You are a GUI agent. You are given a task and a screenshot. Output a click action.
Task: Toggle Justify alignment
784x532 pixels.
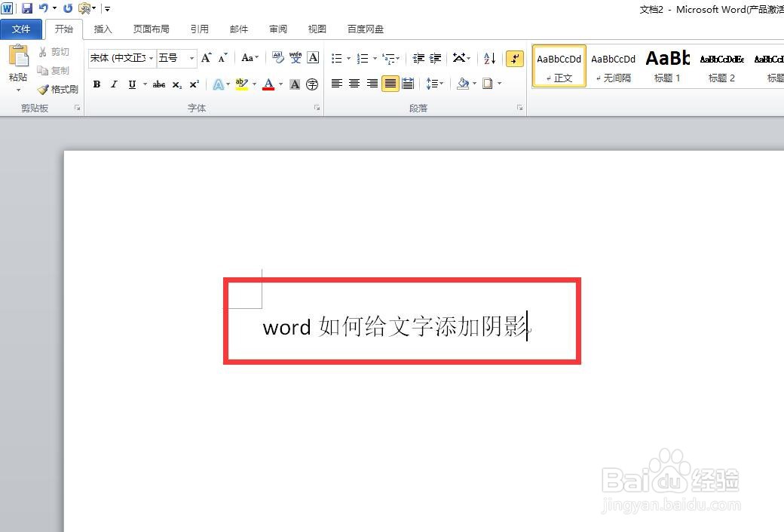click(x=390, y=84)
